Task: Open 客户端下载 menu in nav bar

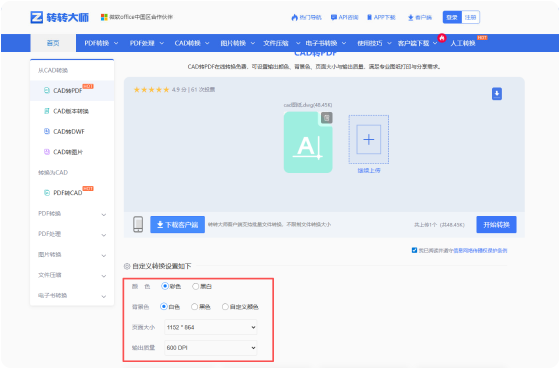Action: (x=417, y=43)
